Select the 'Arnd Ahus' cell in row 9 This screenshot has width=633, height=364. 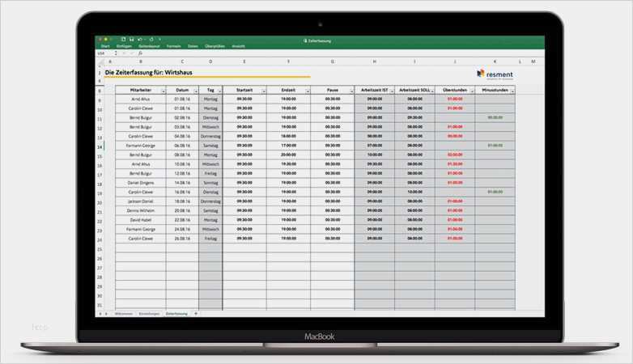[x=141, y=99]
